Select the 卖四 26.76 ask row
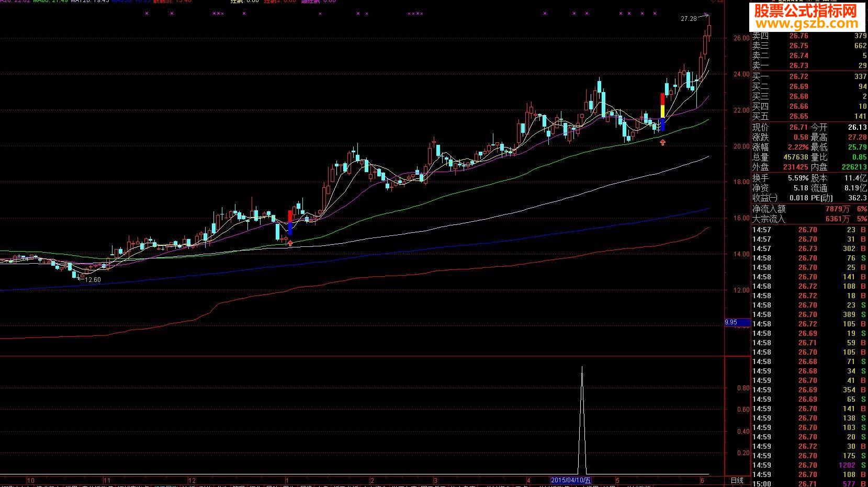868x487 pixels. [x=809, y=36]
